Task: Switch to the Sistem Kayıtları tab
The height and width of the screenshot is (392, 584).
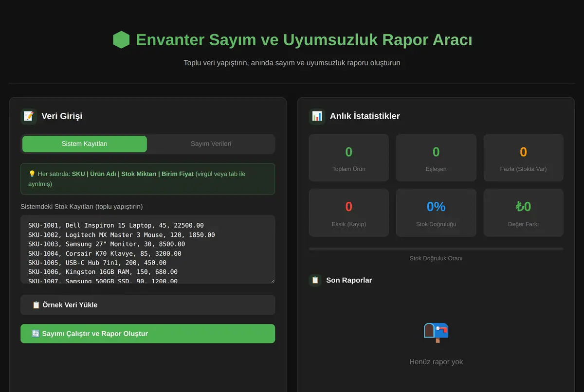Action: click(85, 144)
